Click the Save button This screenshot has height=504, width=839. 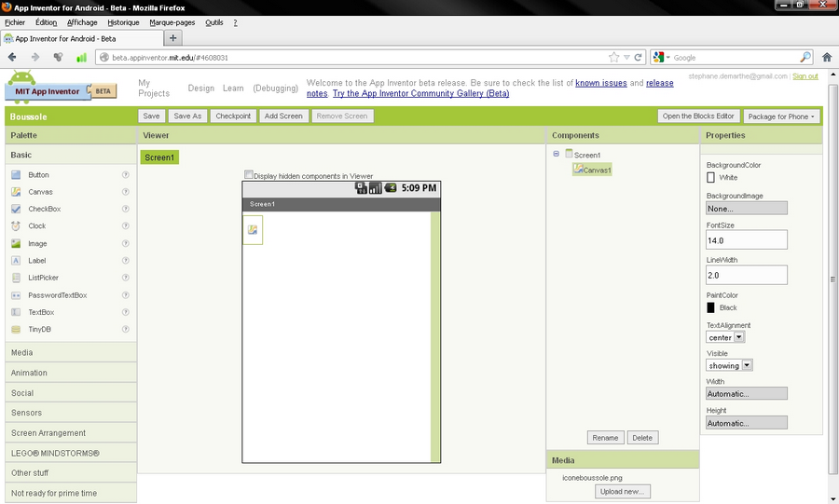[x=151, y=116]
